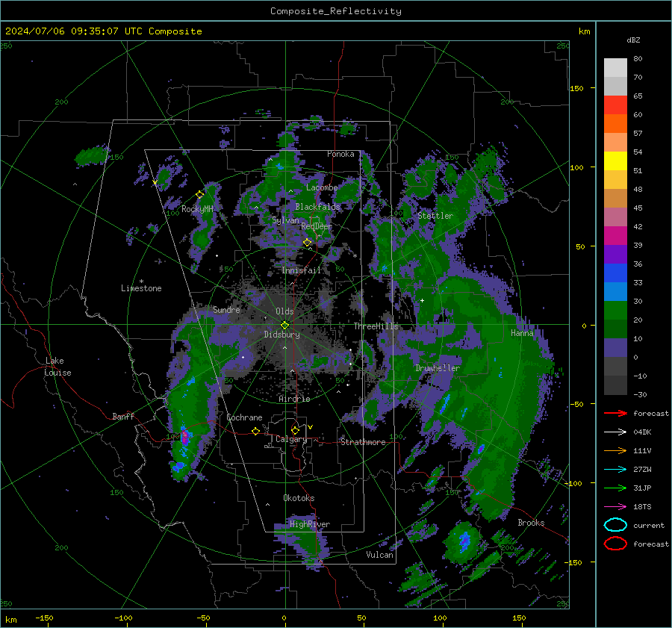Image resolution: width=672 pixels, height=628 pixels.
Task: Click the yellow diamond marker above Calgary
Action: tap(295, 430)
